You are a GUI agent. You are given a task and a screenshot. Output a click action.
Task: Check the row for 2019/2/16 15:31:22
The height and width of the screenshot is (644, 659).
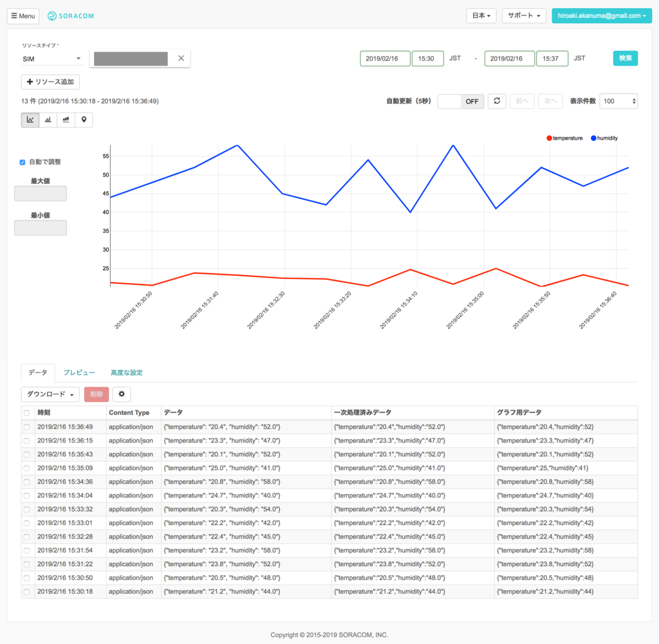click(27, 564)
